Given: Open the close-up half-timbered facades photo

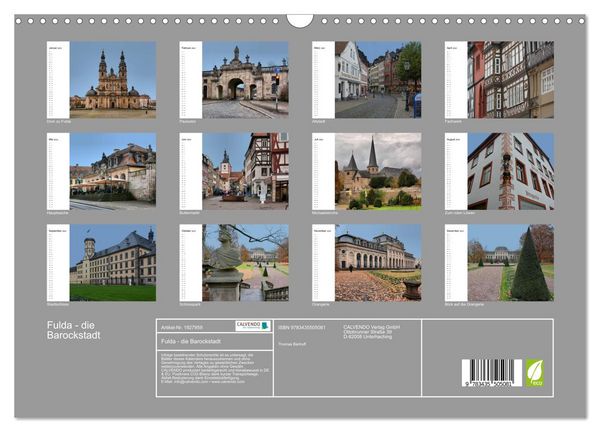Looking at the screenshot, I should coord(510,80).
